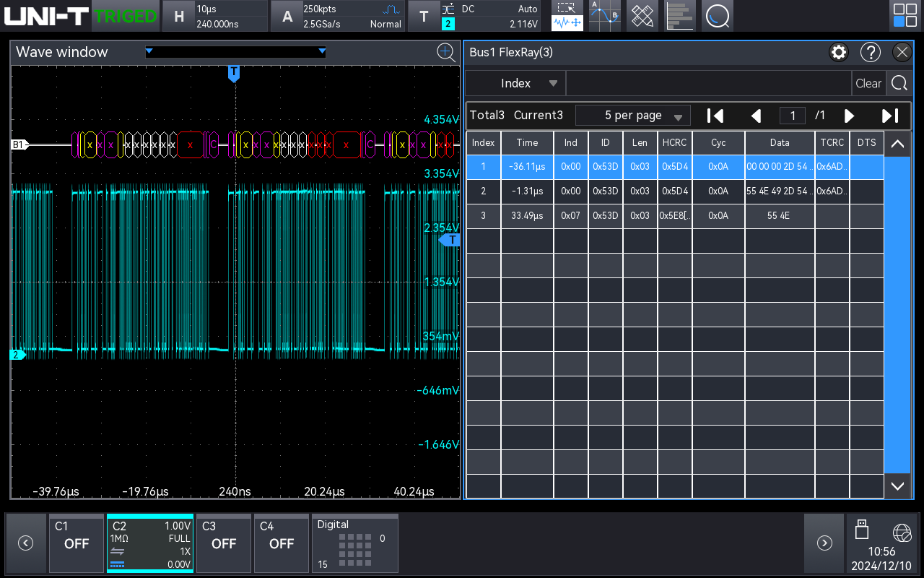Toggle channel C3 OFF
Viewport: 924px width, 578px height.
(224, 543)
